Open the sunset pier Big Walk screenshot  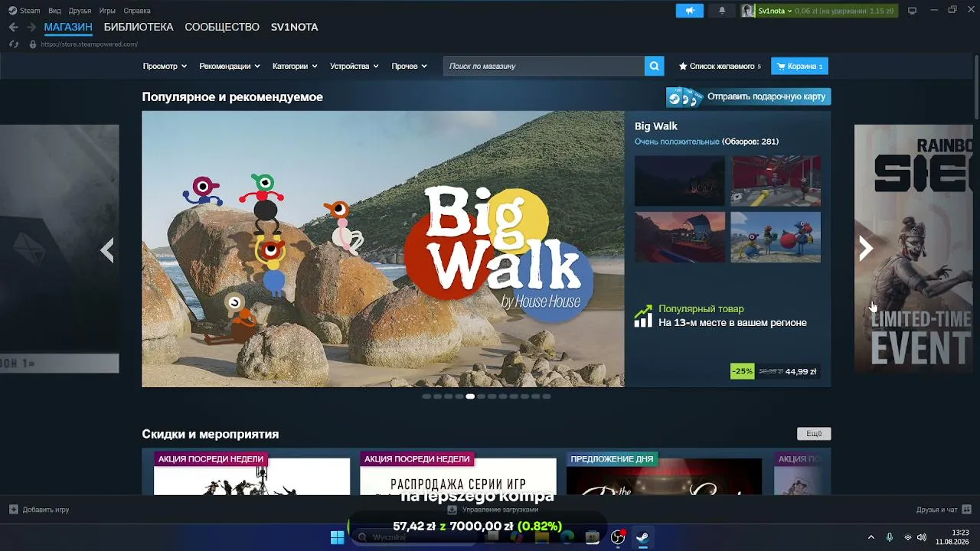679,237
